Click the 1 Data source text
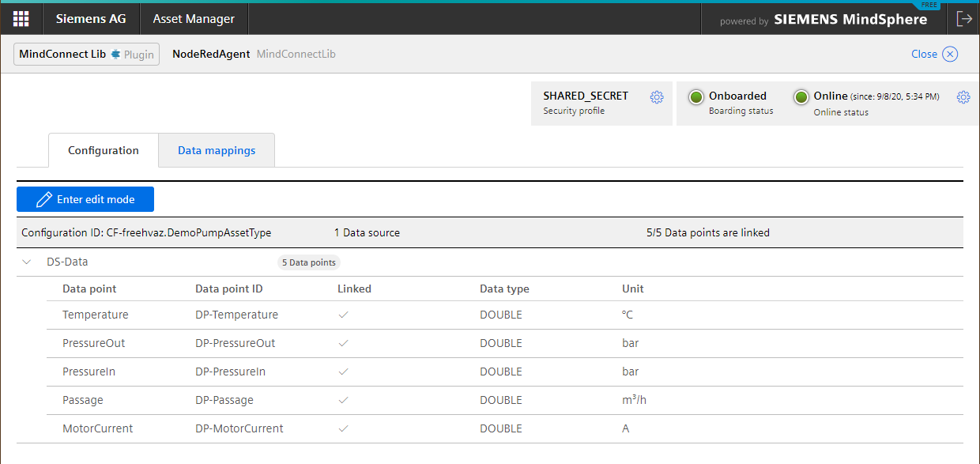The width and height of the screenshot is (980, 464). [x=367, y=233]
